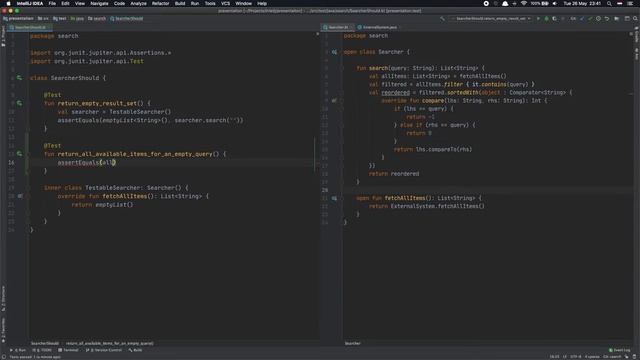Click the cursor position 16:23 in status bar

pos(554,357)
